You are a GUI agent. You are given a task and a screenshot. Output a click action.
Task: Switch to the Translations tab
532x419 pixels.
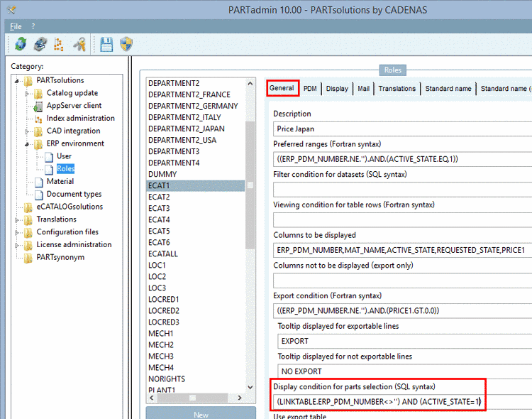397,89
